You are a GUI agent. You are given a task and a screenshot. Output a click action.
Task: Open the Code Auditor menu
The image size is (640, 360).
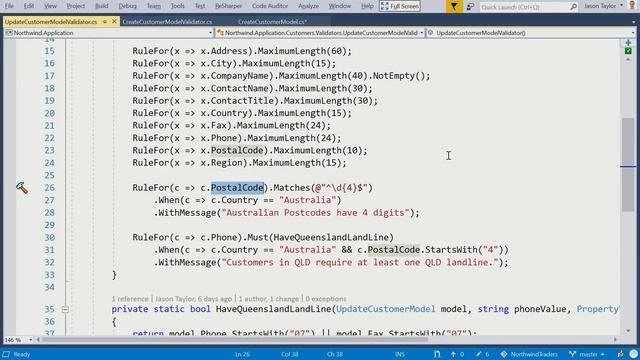pos(270,6)
